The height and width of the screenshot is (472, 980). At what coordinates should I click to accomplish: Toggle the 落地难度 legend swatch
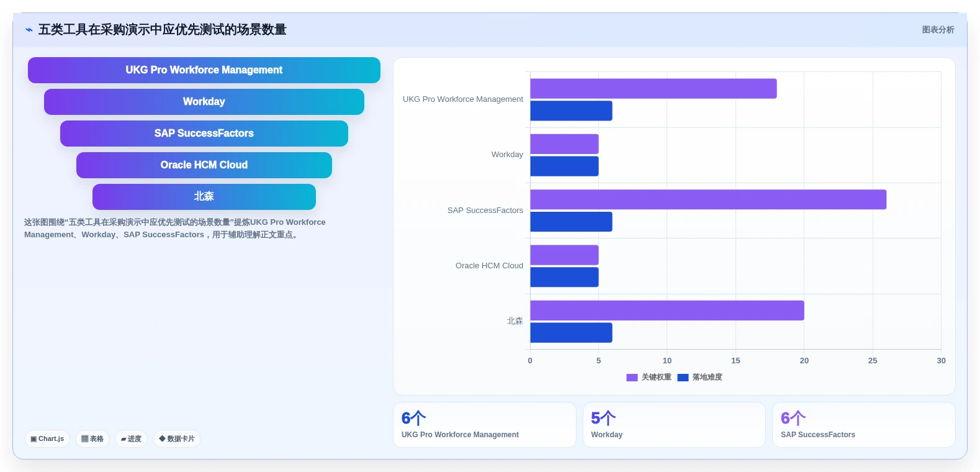click(683, 377)
